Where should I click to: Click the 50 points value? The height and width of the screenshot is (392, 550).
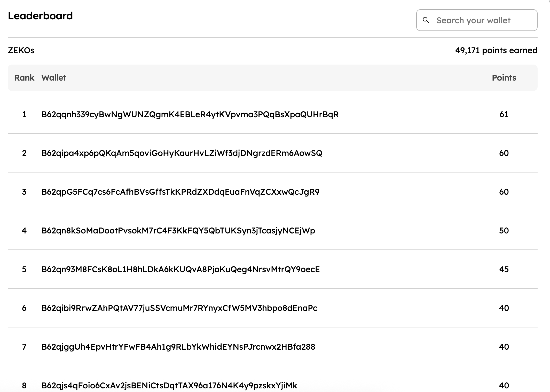[504, 231]
